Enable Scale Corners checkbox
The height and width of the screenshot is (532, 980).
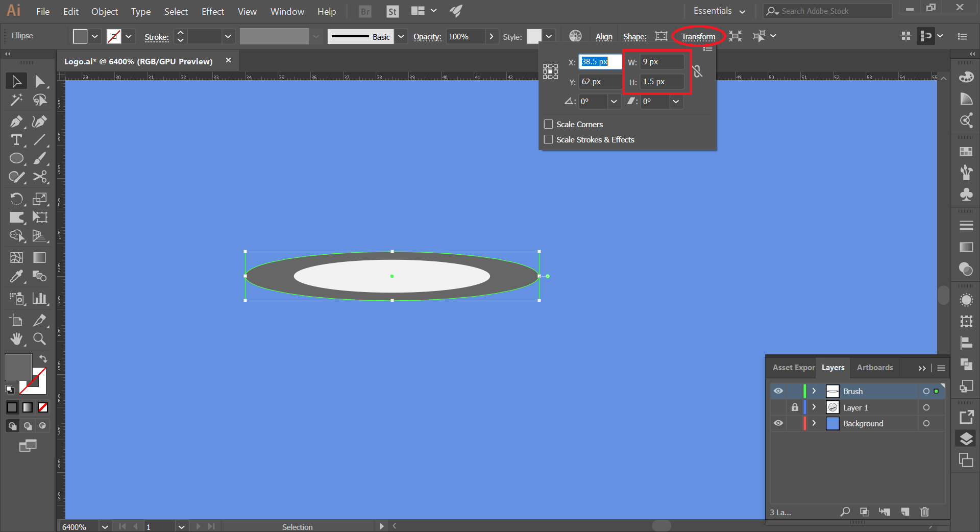coord(549,124)
